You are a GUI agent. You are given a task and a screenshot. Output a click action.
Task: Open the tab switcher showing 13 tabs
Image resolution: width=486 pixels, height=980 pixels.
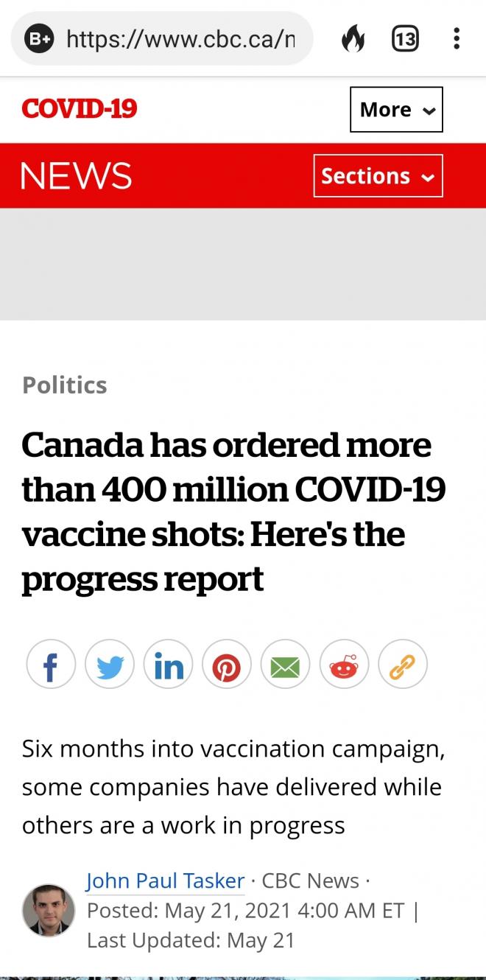pyautogui.click(x=405, y=38)
